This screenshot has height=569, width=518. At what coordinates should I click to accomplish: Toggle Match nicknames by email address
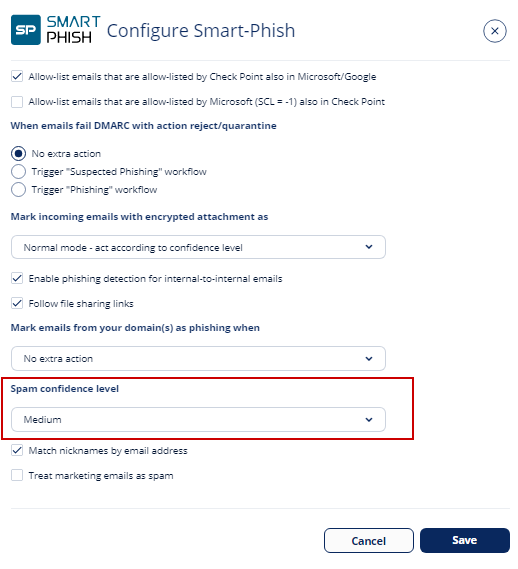pos(17,451)
